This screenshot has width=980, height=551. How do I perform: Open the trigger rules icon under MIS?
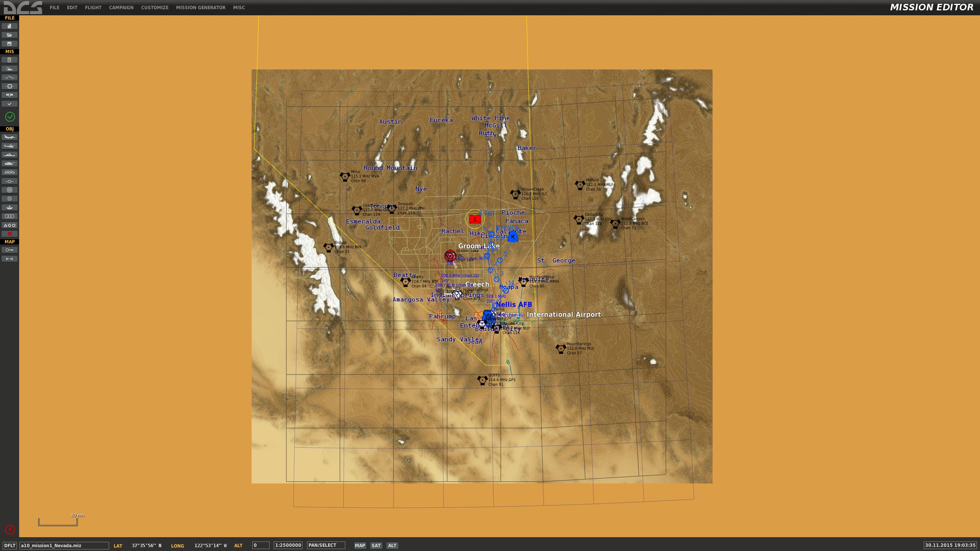pyautogui.click(x=10, y=77)
